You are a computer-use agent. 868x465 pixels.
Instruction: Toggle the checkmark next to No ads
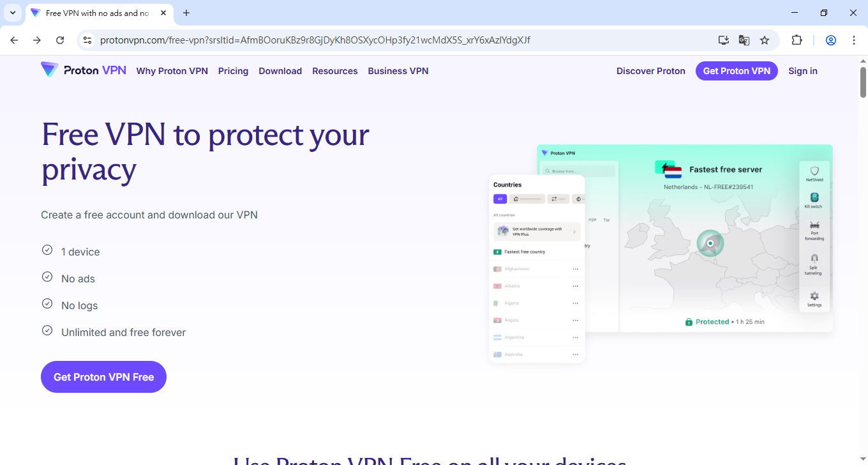point(47,277)
